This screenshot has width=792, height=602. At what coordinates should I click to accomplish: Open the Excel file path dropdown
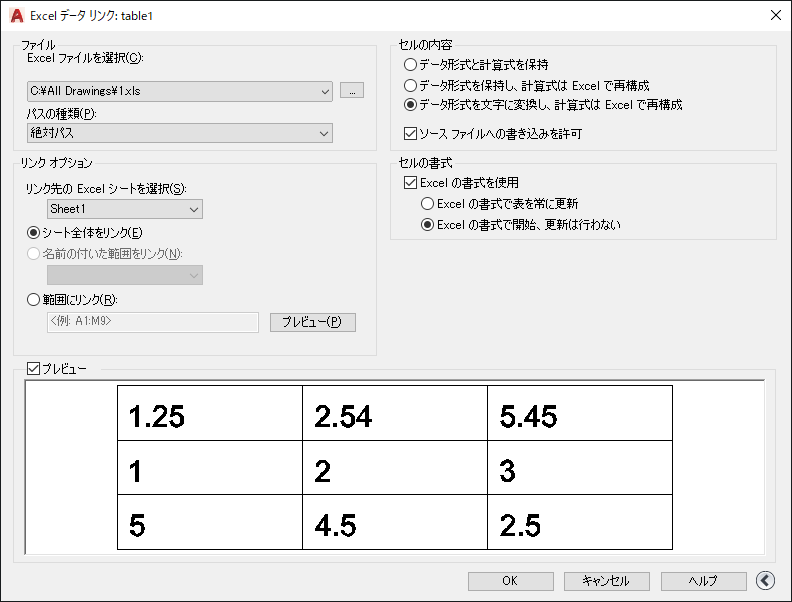[180, 91]
